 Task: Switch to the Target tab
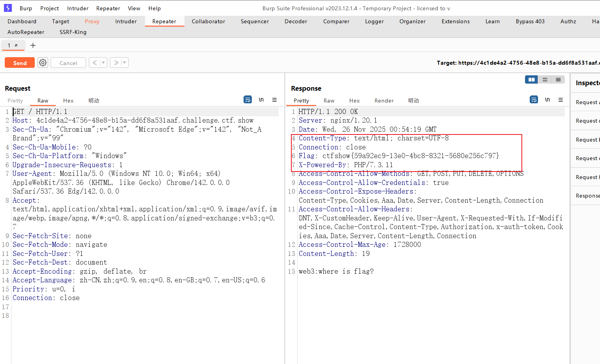click(x=60, y=21)
